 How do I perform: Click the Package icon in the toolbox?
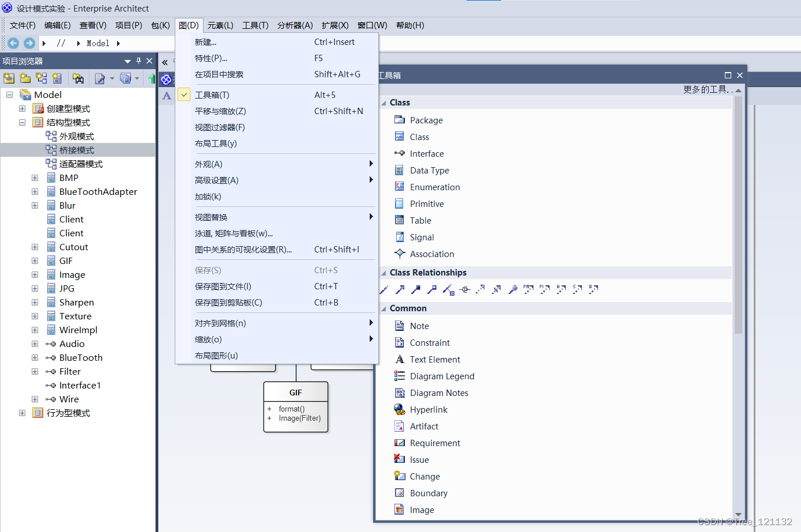400,120
